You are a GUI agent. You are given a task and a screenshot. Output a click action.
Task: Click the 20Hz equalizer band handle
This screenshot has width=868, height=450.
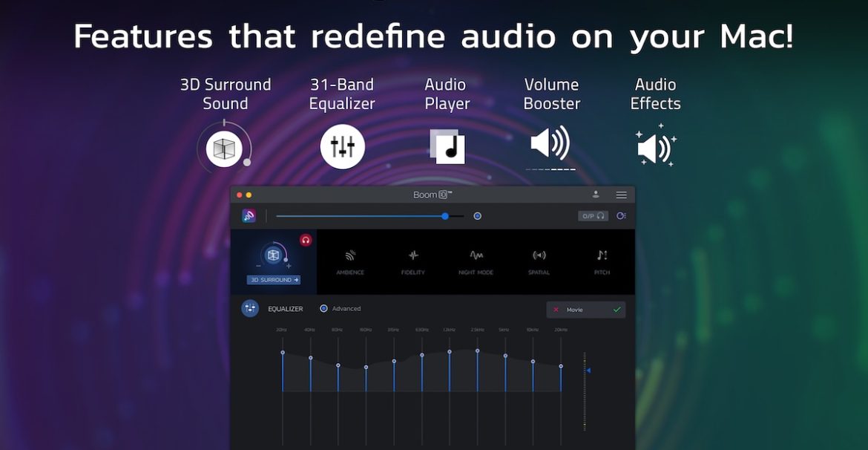pos(283,353)
